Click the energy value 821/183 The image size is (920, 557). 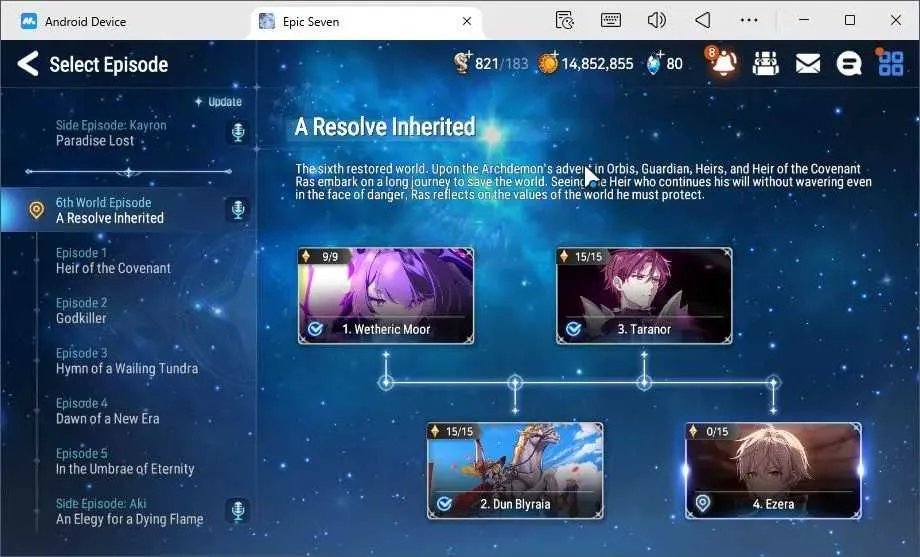click(502, 63)
